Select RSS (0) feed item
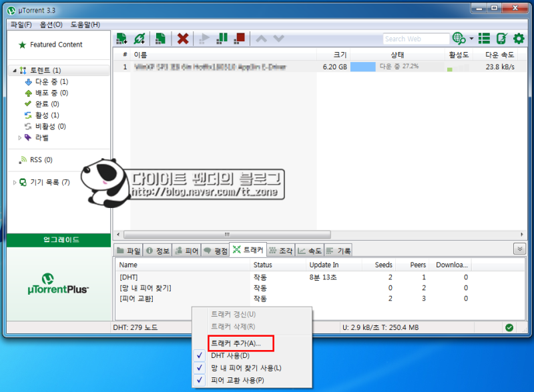This screenshot has height=392, width=534. tap(41, 160)
